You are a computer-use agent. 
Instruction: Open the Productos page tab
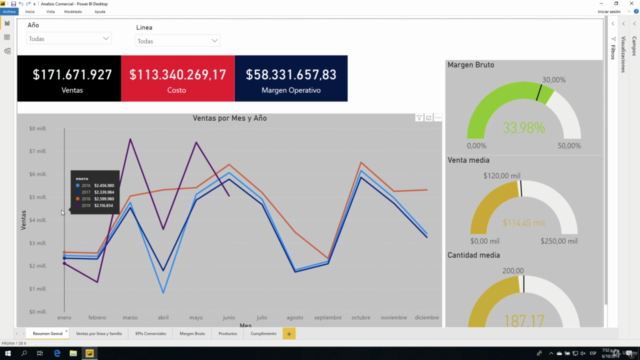(x=228, y=333)
